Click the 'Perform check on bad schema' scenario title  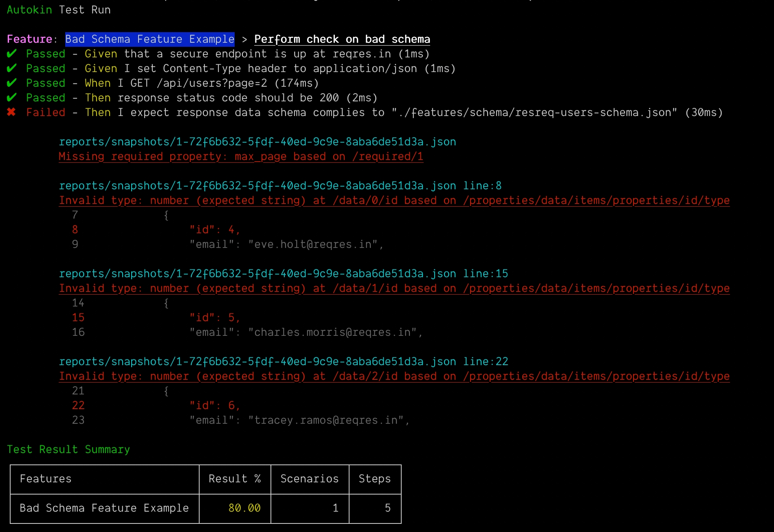[342, 39]
